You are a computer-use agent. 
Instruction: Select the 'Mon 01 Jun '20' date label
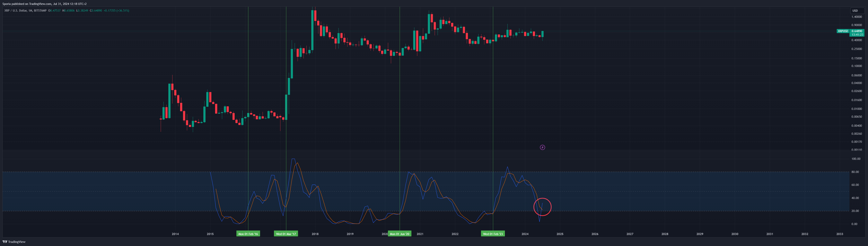click(x=400, y=234)
